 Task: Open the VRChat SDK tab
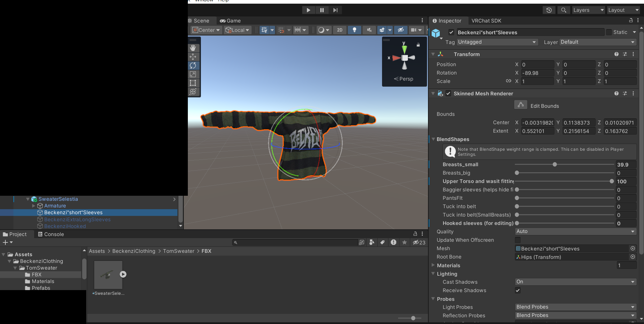point(486,21)
